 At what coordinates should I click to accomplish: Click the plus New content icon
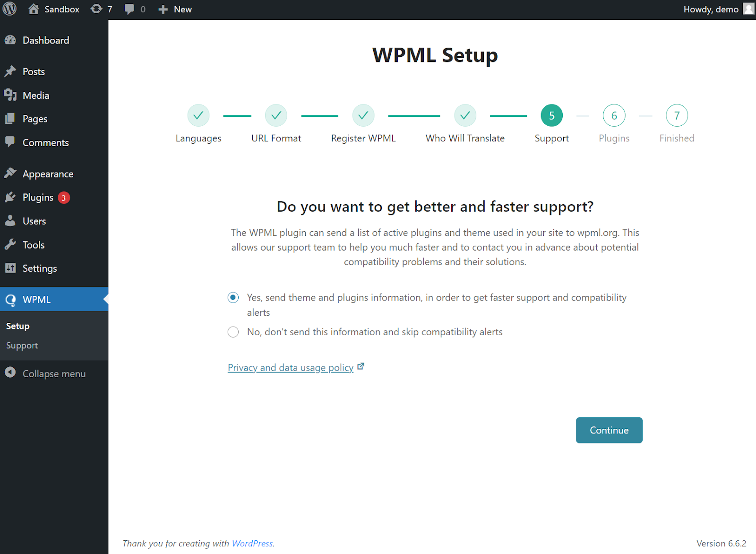(163, 9)
